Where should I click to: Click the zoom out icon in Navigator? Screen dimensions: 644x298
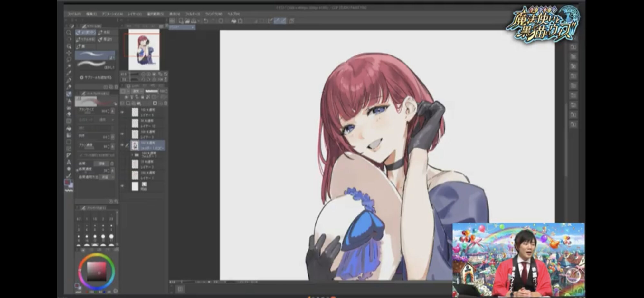tap(143, 74)
